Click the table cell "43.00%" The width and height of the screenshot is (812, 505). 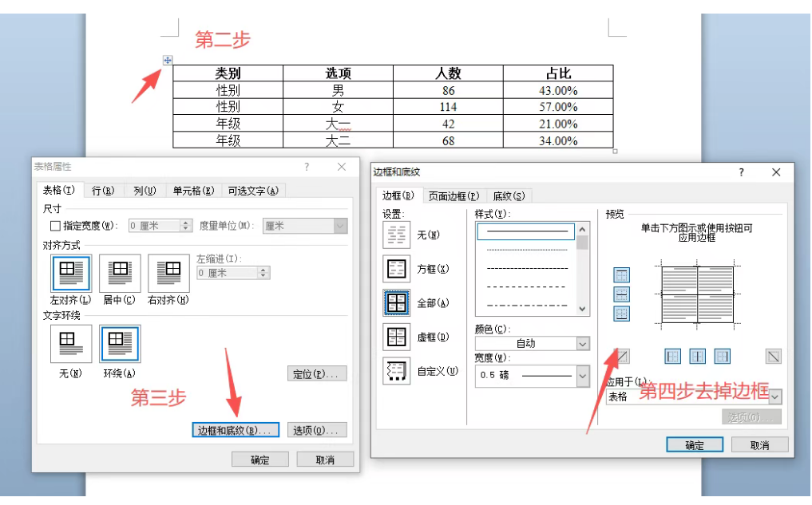[558, 90]
